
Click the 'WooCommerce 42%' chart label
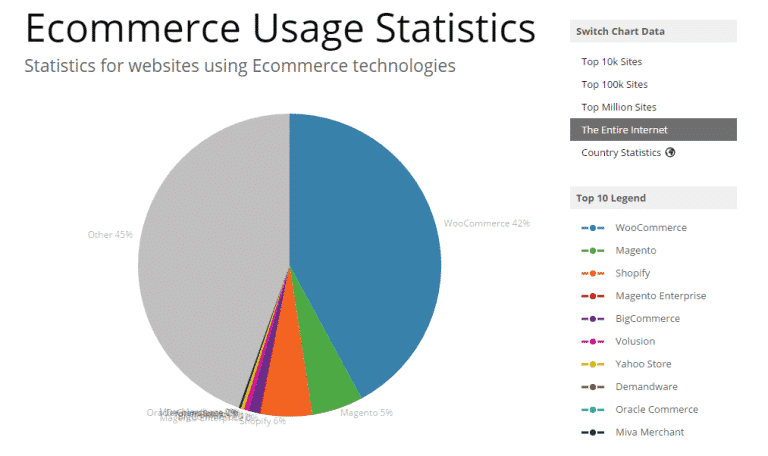pyautogui.click(x=486, y=223)
